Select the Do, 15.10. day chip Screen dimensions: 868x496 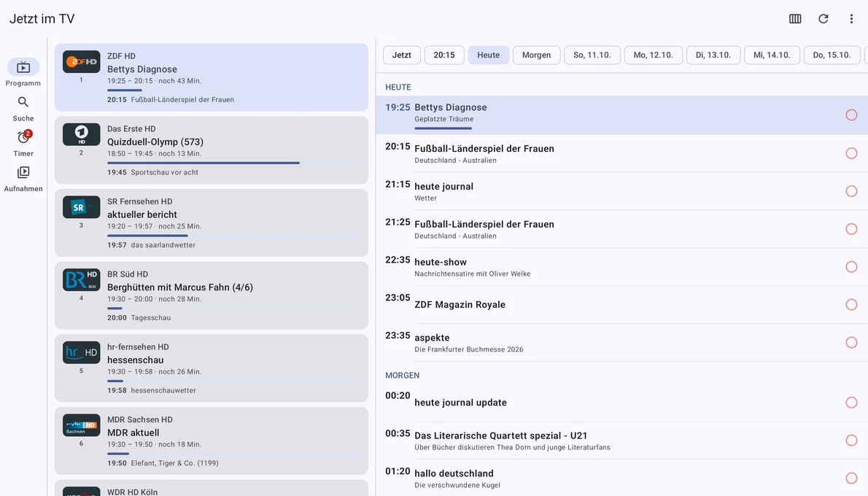click(x=832, y=55)
